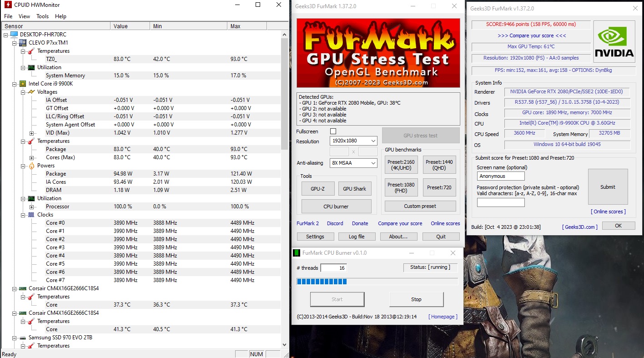Click the thermometer icon above the CPU Package temperature
644x358 pixels.
31,141
